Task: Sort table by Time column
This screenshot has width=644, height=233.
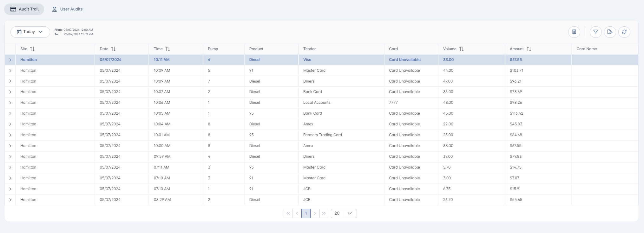Action: click(x=168, y=49)
